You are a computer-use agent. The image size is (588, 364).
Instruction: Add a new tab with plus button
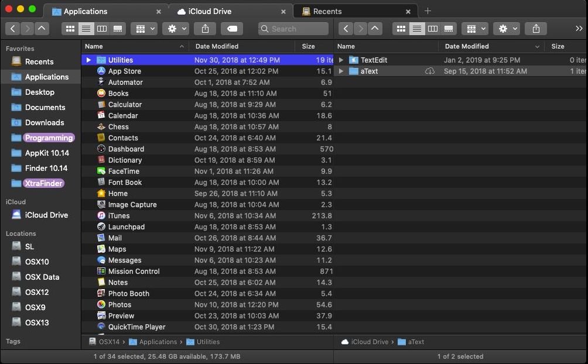(428, 11)
